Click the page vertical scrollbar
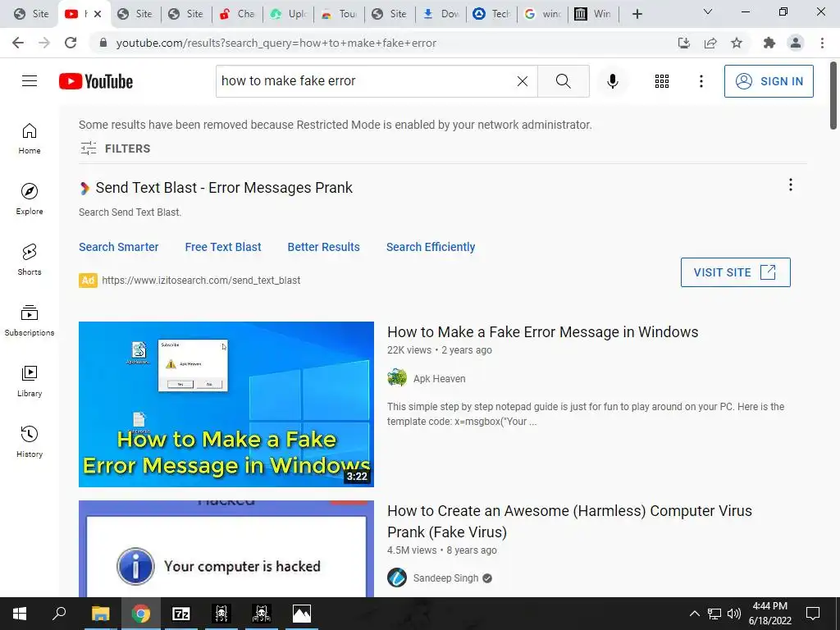Image resolution: width=840 pixels, height=630 pixels. point(833,95)
